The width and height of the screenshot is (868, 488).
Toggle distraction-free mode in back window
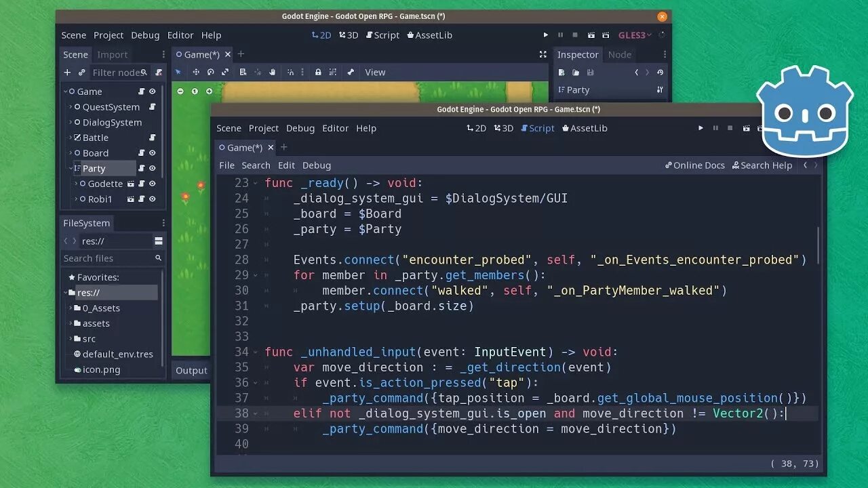pyautogui.click(x=542, y=54)
